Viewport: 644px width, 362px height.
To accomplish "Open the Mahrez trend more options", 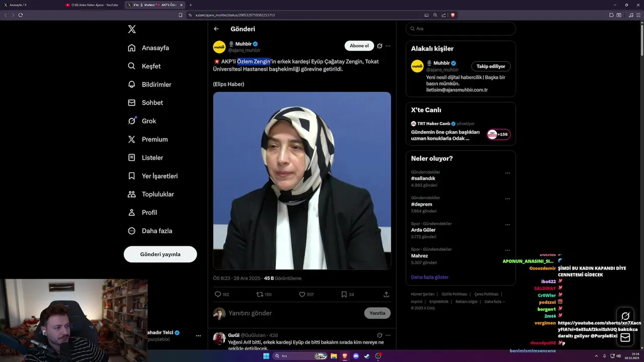I will [x=507, y=250].
